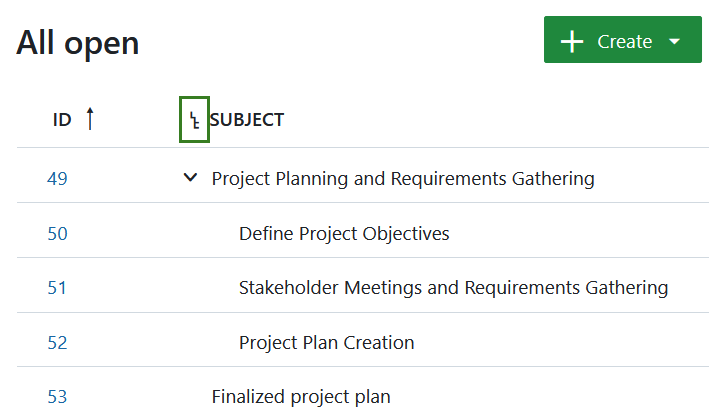709x411 pixels.
Task: Click the All open view title
Action: (x=78, y=42)
